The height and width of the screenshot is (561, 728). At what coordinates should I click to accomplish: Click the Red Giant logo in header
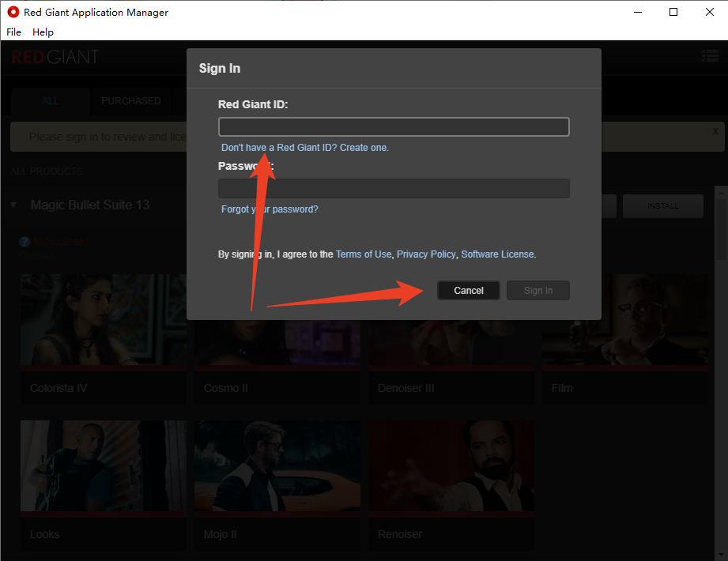click(x=55, y=57)
